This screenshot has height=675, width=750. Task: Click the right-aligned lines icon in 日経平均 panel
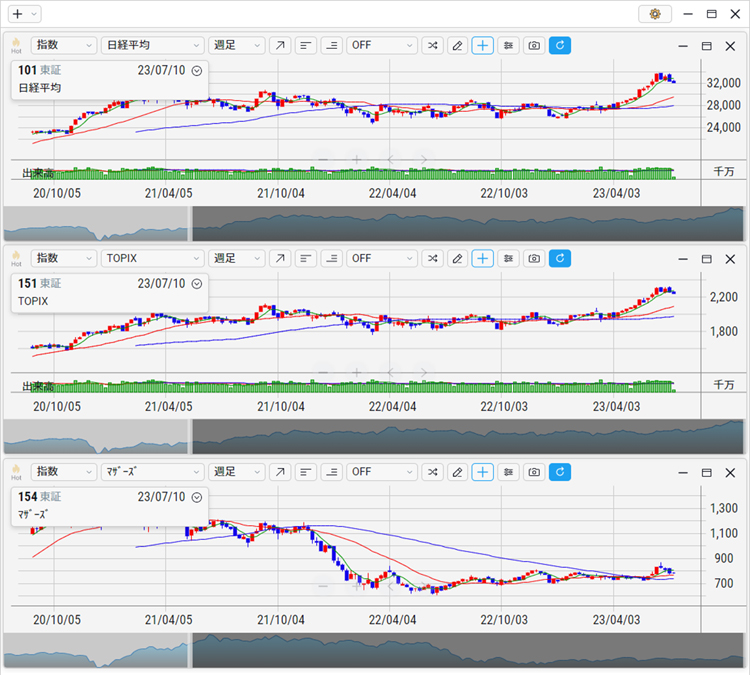coord(331,45)
